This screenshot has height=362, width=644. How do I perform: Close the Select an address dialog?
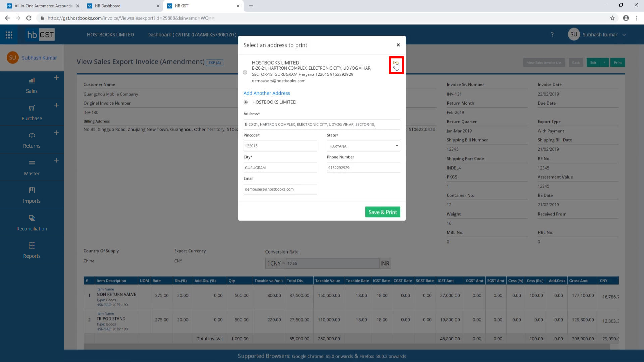[398, 45]
